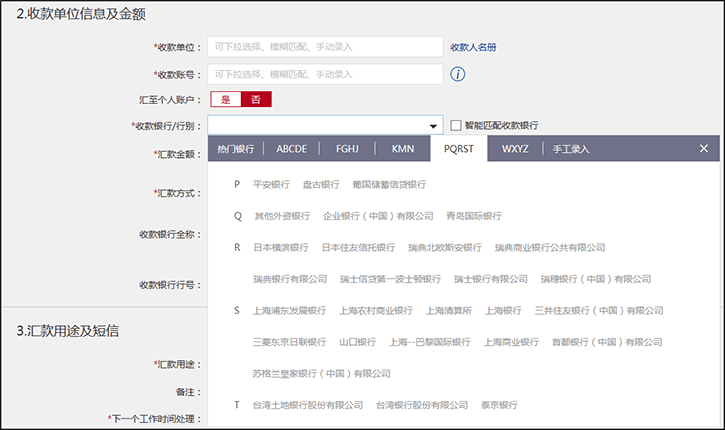Image resolution: width=725 pixels, height=430 pixels.
Task: Select 台湾土地银行股份有限公司
Action: pyautogui.click(x=307, y=405)
